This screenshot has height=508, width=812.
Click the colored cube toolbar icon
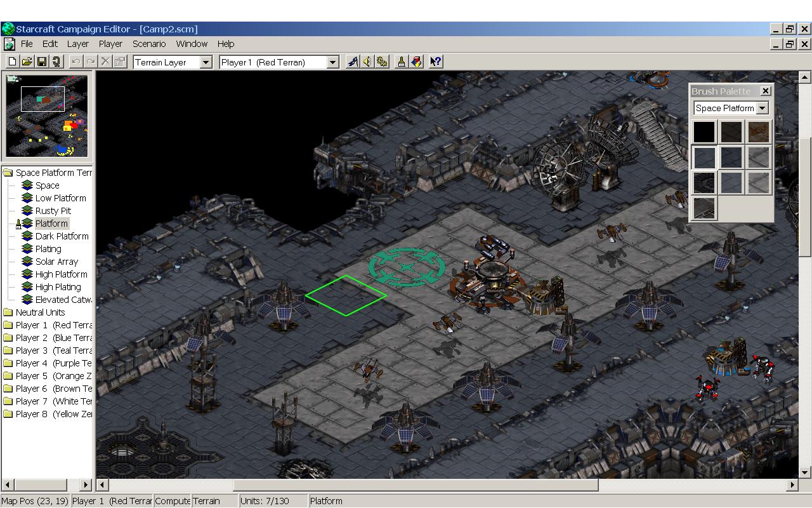click(416, 62)
